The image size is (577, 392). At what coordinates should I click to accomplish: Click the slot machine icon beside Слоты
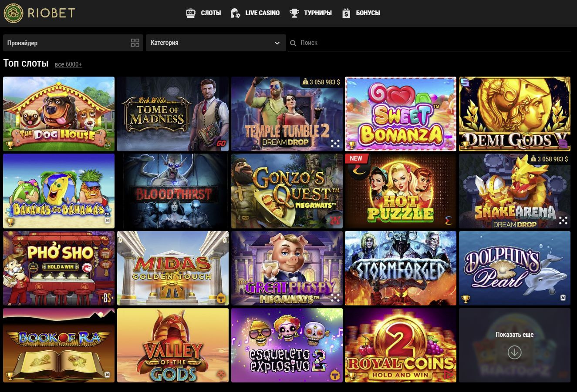tap(191, 13)
